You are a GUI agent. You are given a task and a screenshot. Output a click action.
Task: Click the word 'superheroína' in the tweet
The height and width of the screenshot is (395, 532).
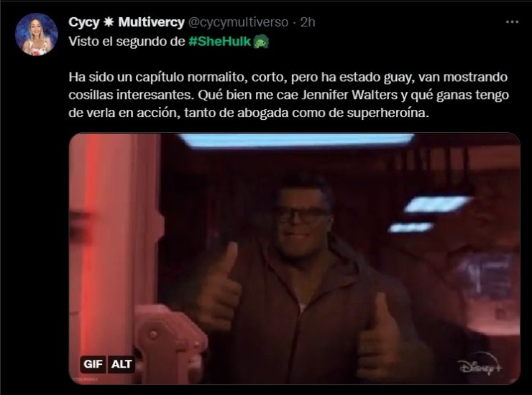[387, 113]
